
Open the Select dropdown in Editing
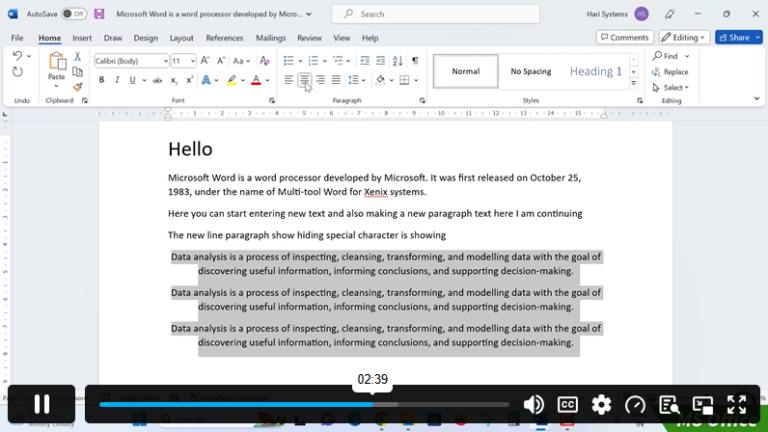click(671, 88)
